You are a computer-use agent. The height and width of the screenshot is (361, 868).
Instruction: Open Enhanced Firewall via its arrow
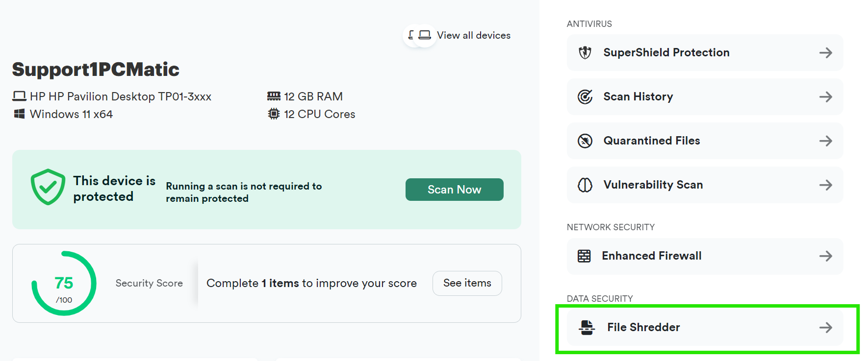[826, 256]
